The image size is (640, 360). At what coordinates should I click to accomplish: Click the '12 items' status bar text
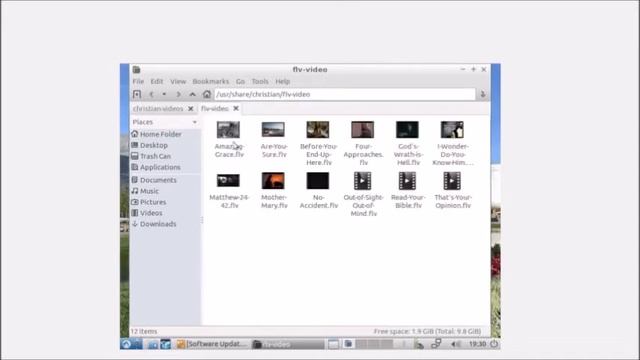[144, 331]
